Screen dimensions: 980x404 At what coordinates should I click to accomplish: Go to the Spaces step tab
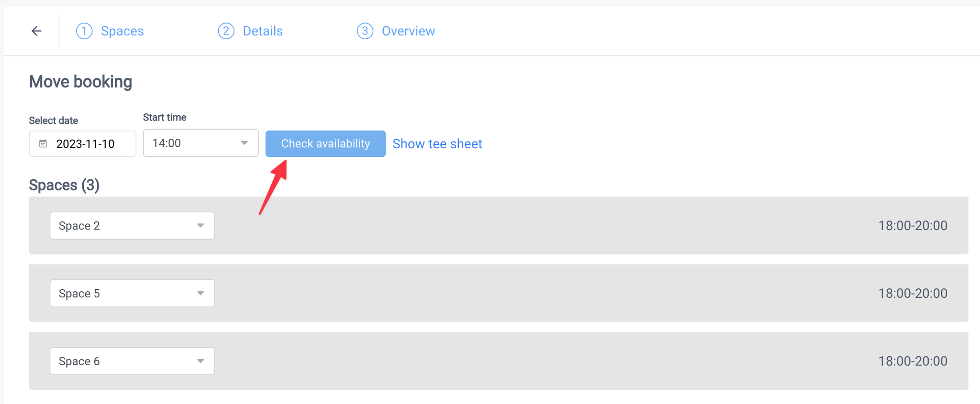tap(122, 31)
